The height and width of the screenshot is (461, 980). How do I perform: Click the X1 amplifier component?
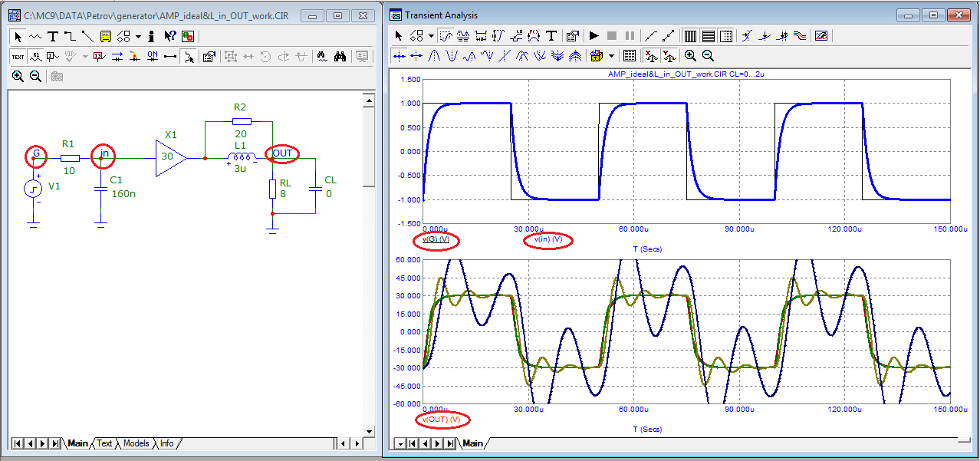tap(170, 158)
